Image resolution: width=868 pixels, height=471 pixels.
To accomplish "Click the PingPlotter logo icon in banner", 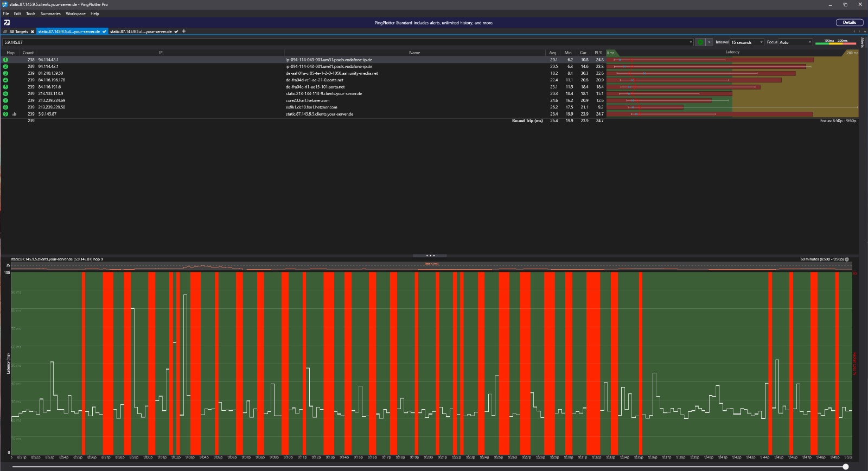I will [7, 23].
